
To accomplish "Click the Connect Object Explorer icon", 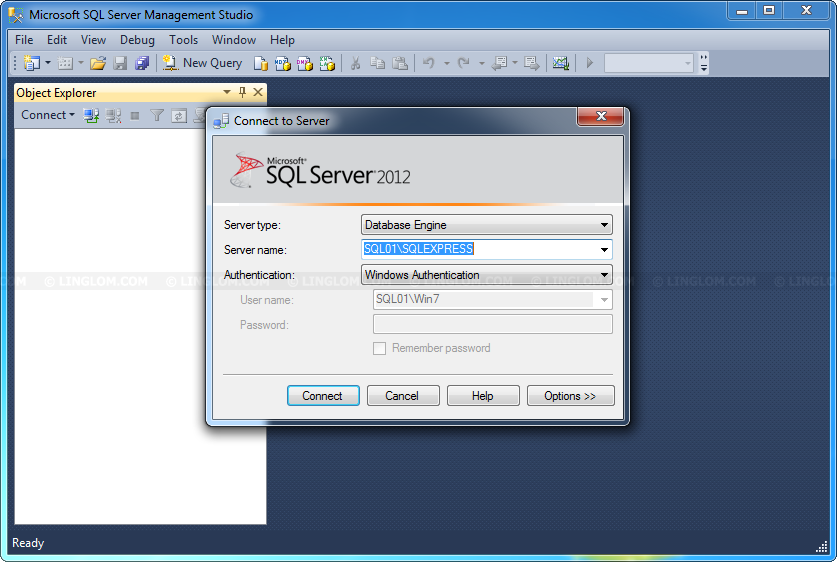I will [x=91, y=115].
